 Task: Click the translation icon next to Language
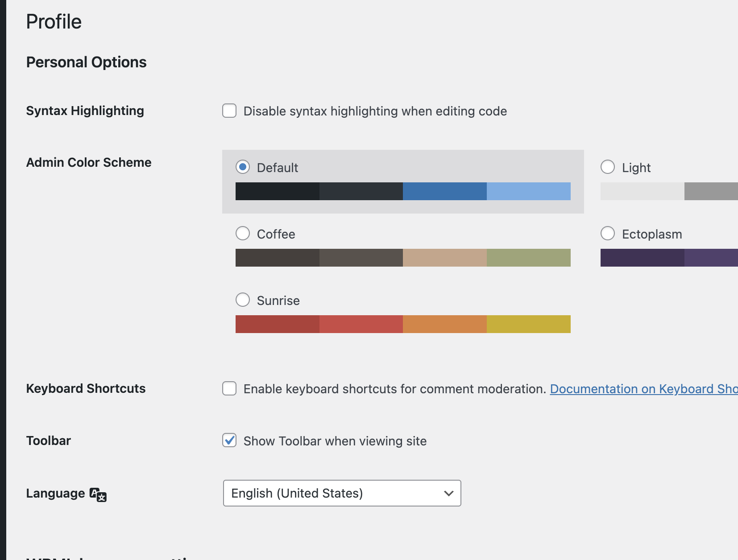pos(98,494)
